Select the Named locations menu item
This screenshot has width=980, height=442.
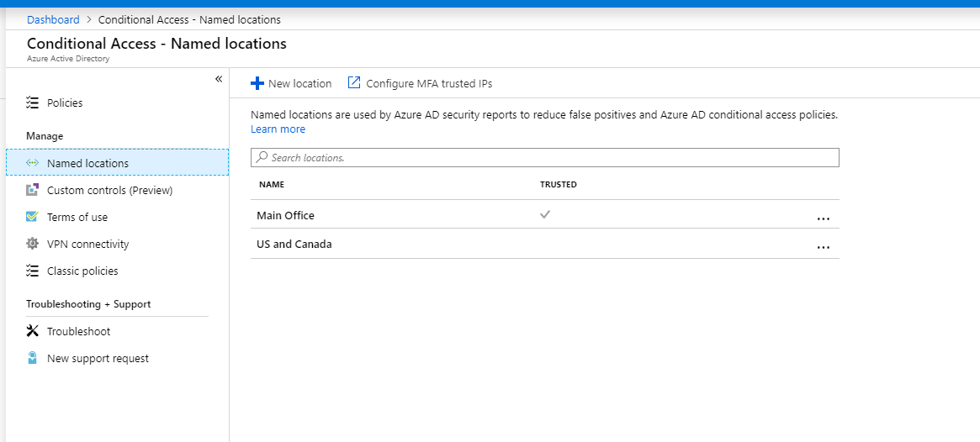[118, 163]
